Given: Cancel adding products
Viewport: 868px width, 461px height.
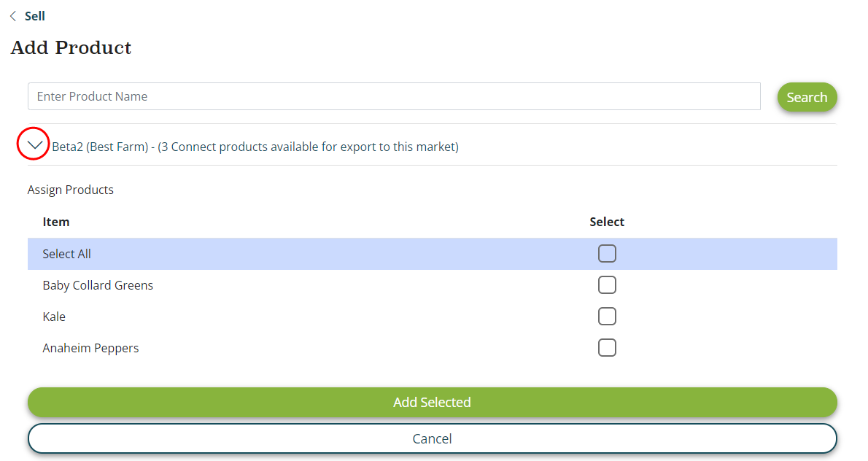Looking at the screenshot, I should click(x=432, y=438).
